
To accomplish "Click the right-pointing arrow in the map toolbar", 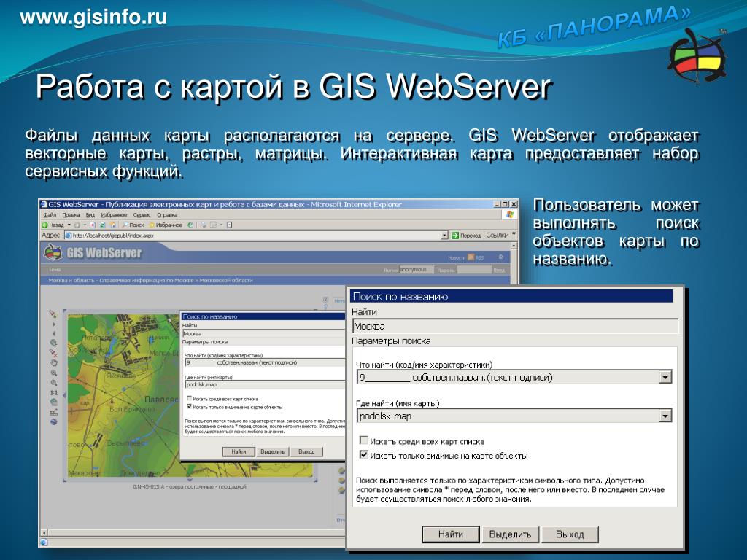I will coord(54,324).
